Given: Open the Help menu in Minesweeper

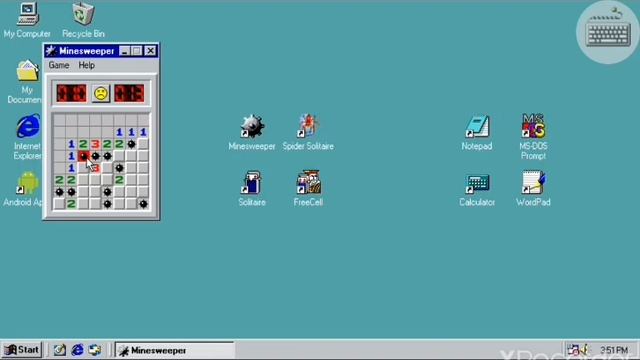Looking at the screenshot, I should (x=87, y=65).
